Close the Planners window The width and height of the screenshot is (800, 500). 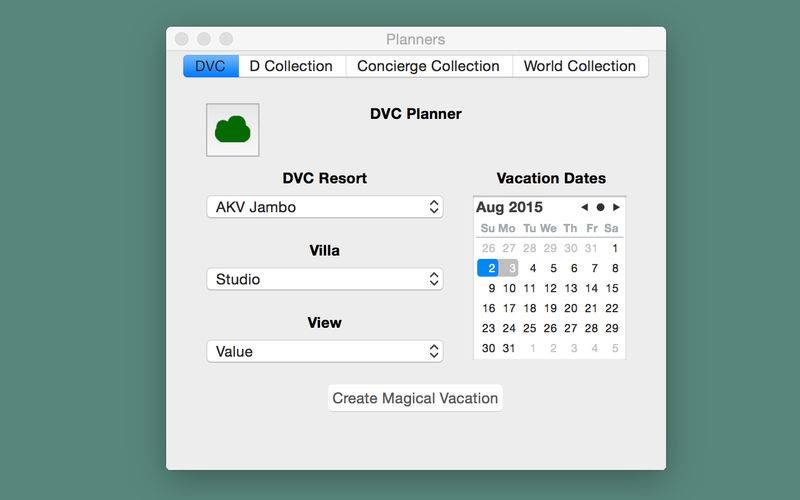(x=182, y=39)
